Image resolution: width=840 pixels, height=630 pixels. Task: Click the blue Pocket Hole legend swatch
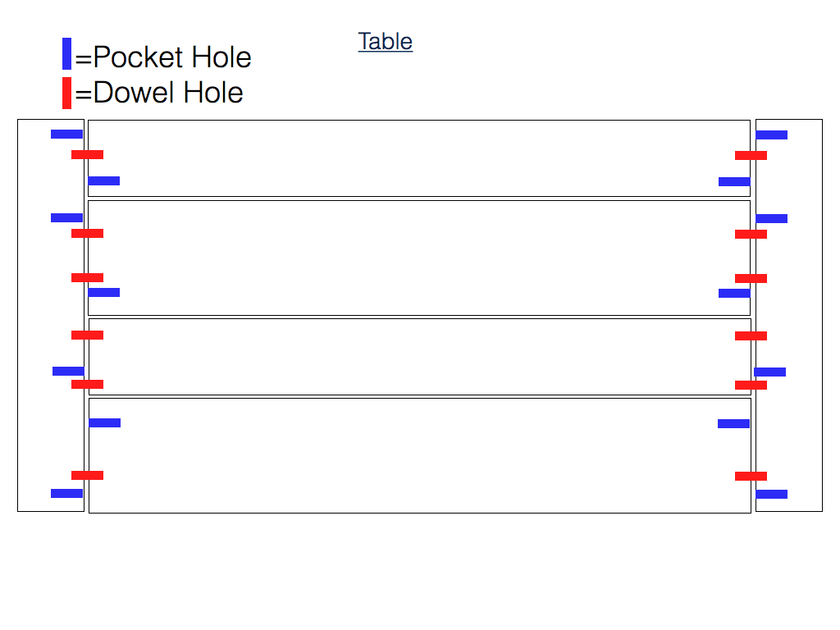pyautogui.click(x=67, y=53)
